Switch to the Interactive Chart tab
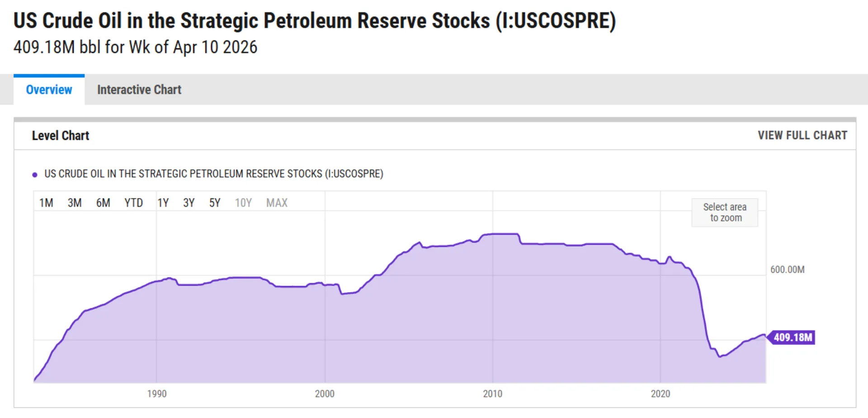868x418 pixels. pos(139,90)
